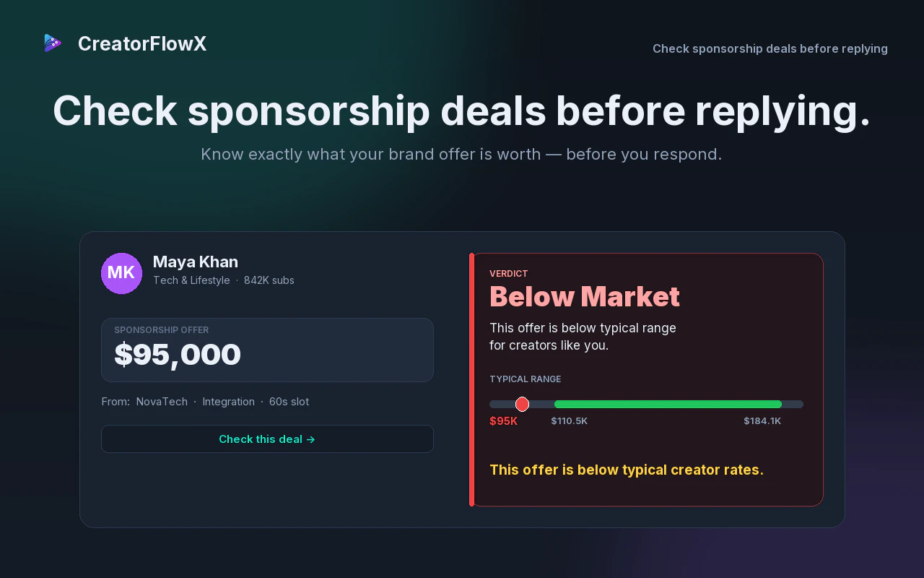
Task: Click the red $95K label under slider
Action: (x=504, y=420)
